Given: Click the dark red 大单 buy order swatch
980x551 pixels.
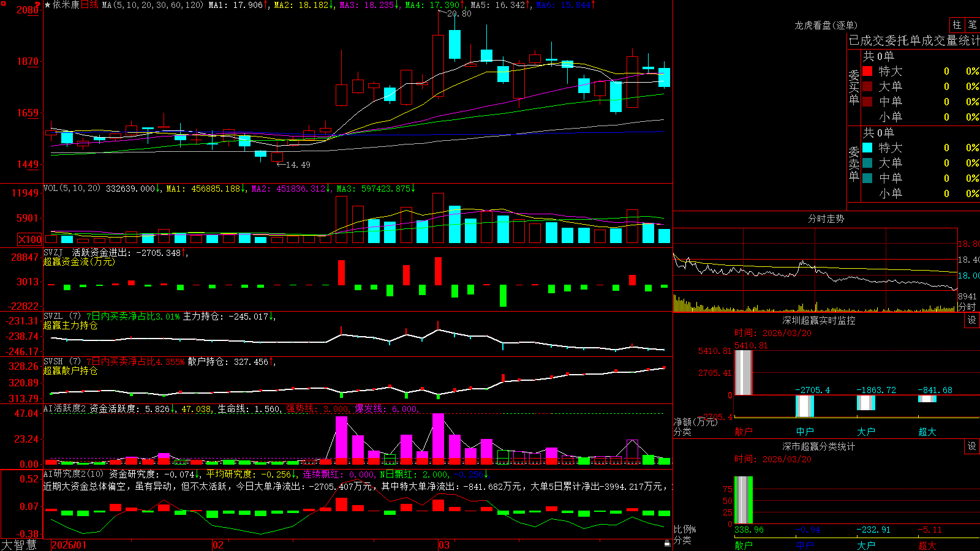Looking at the screenshot, I should point(867,86).
